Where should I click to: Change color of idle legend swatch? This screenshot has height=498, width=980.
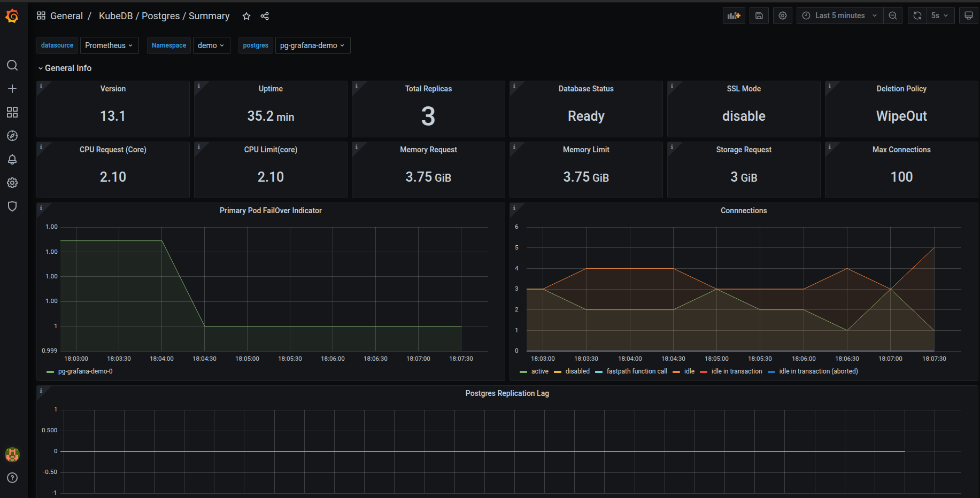click(676, 372)
